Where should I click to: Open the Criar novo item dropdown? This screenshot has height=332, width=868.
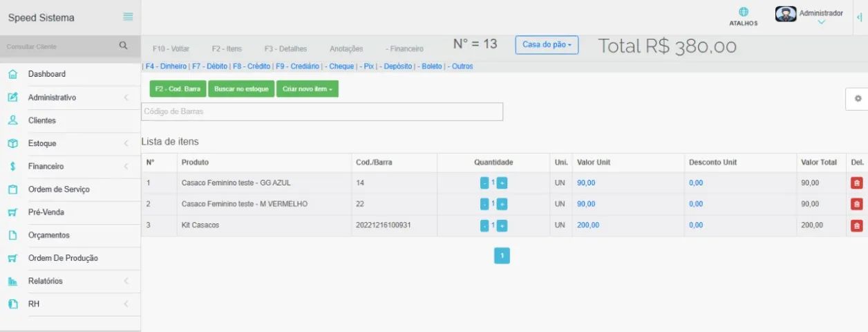click(308, 89)
